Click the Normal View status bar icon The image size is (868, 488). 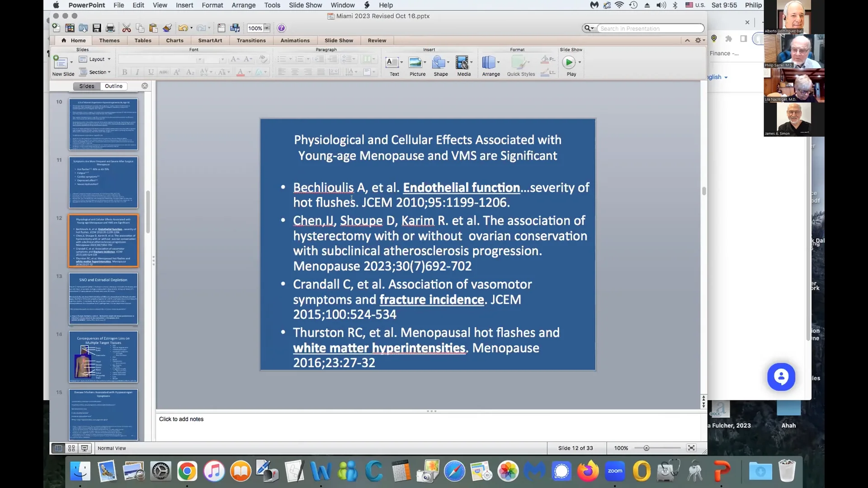coord(58,448)
